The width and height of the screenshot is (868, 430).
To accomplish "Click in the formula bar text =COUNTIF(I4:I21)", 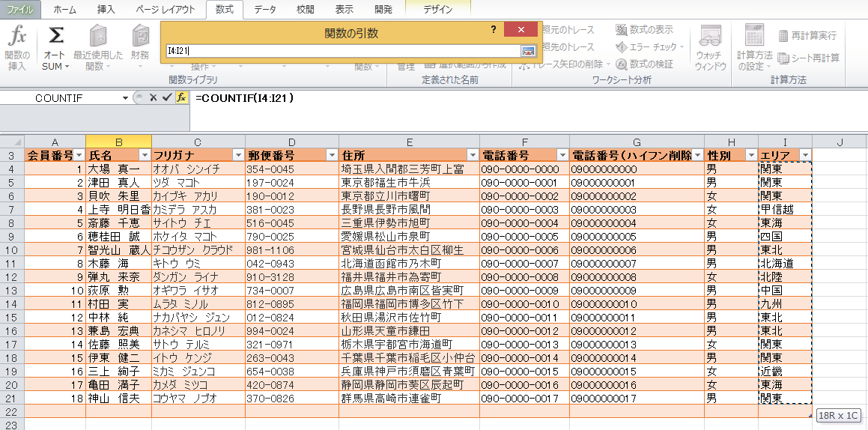I will coord(245,98).
